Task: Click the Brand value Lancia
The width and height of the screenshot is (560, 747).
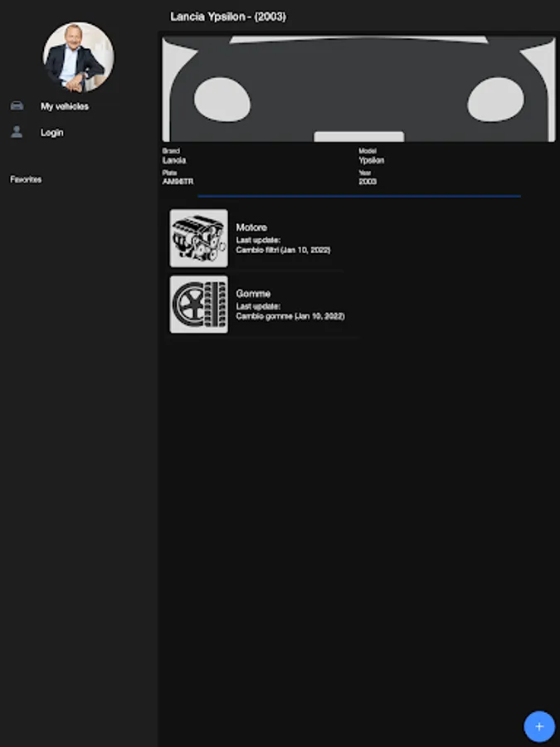Action: pos(174,160)
